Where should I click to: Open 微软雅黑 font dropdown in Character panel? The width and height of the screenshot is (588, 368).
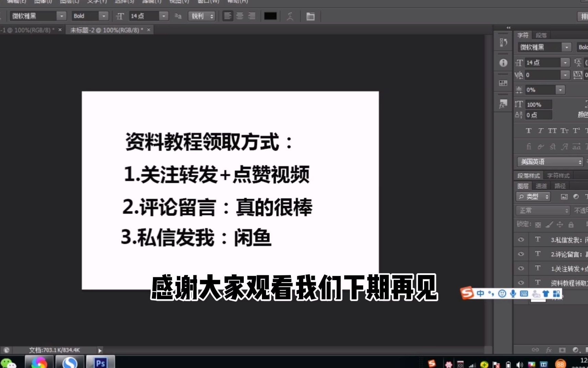point(567,47)
